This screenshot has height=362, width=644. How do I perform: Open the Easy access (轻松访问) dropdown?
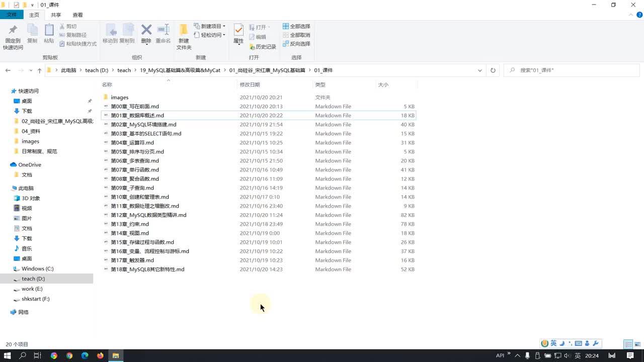(210, 35)
